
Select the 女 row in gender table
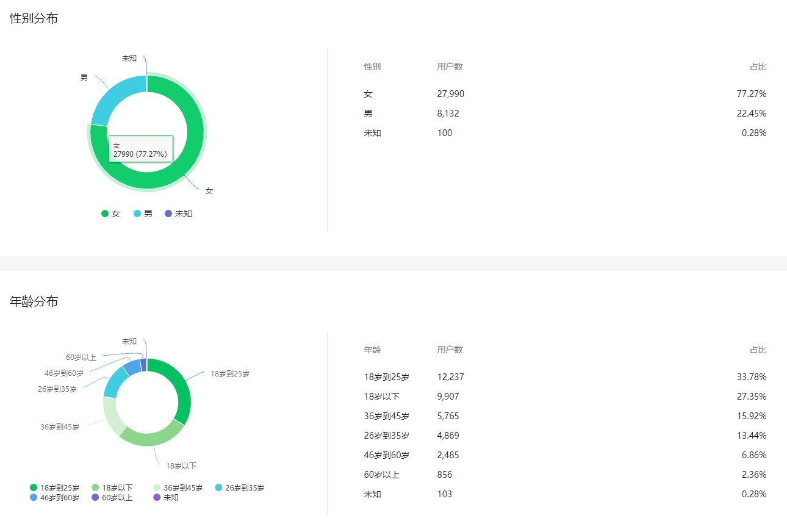565,94
